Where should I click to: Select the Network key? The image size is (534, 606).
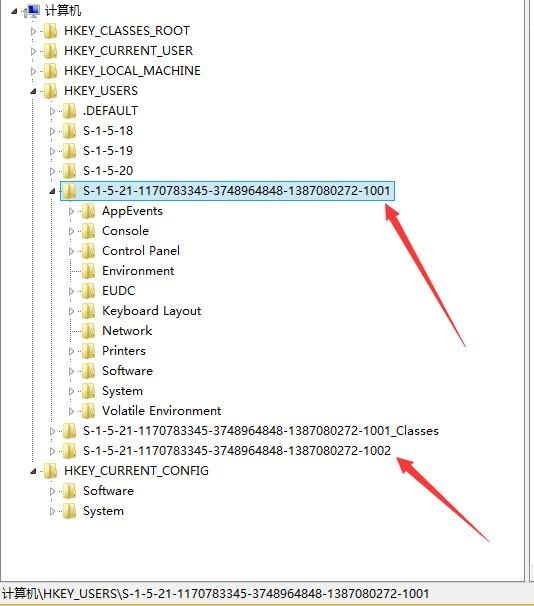127,331
